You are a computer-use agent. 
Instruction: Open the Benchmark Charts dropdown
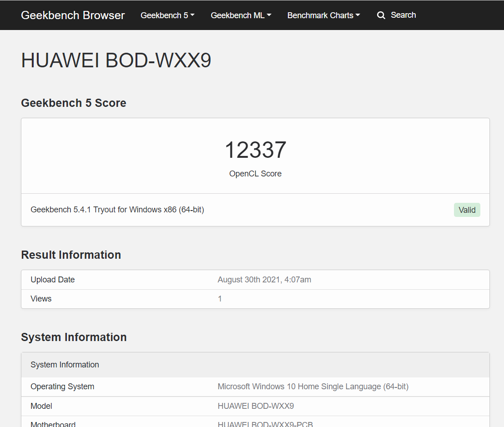[323, 15]
